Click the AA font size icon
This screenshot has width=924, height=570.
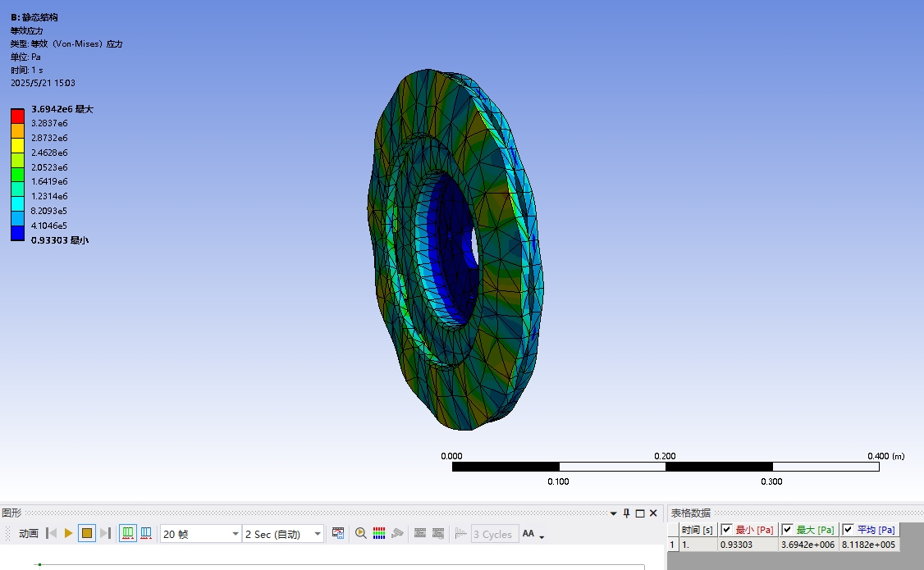[528, 533]
